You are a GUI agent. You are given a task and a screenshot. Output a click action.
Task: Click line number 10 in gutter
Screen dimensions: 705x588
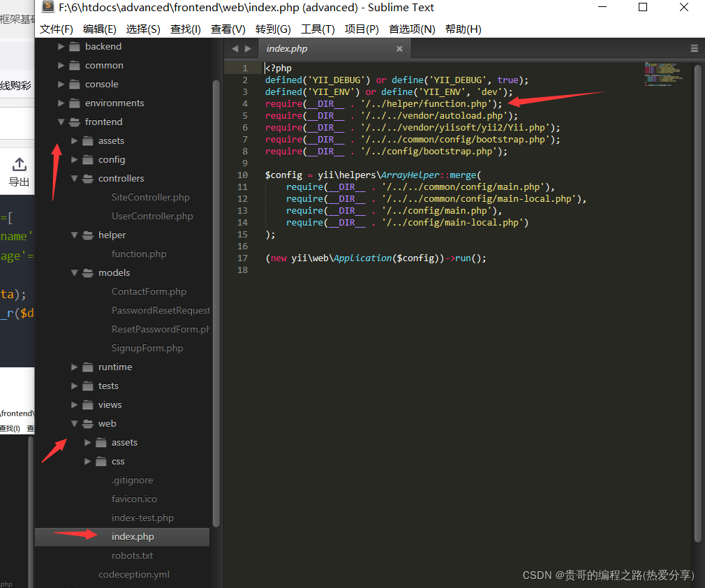[x=242, y=175]
